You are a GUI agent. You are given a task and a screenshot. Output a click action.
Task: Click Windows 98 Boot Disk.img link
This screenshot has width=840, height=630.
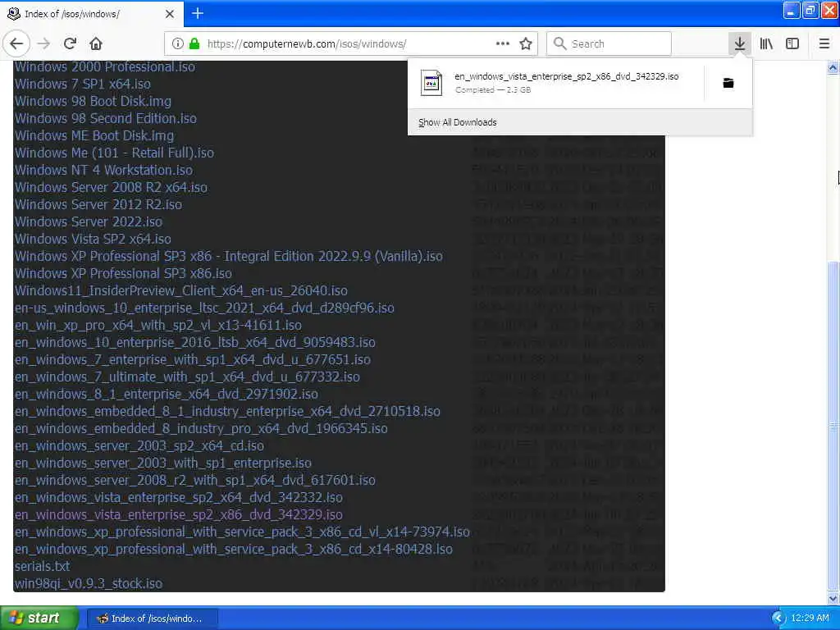pos(94,101)
